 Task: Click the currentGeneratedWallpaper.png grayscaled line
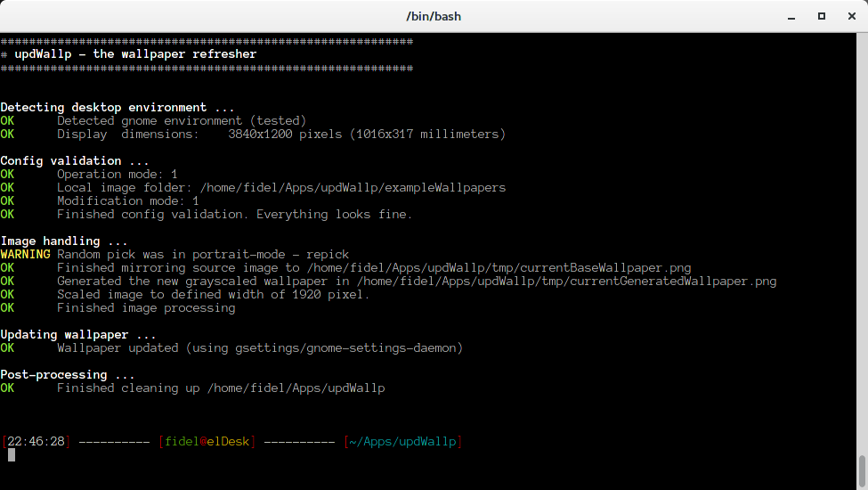pyautogui.click(x=417, y=282)
